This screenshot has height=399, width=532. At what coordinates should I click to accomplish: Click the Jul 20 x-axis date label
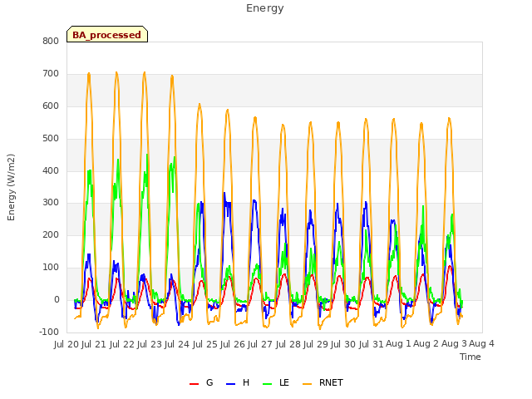pos(66,344)
